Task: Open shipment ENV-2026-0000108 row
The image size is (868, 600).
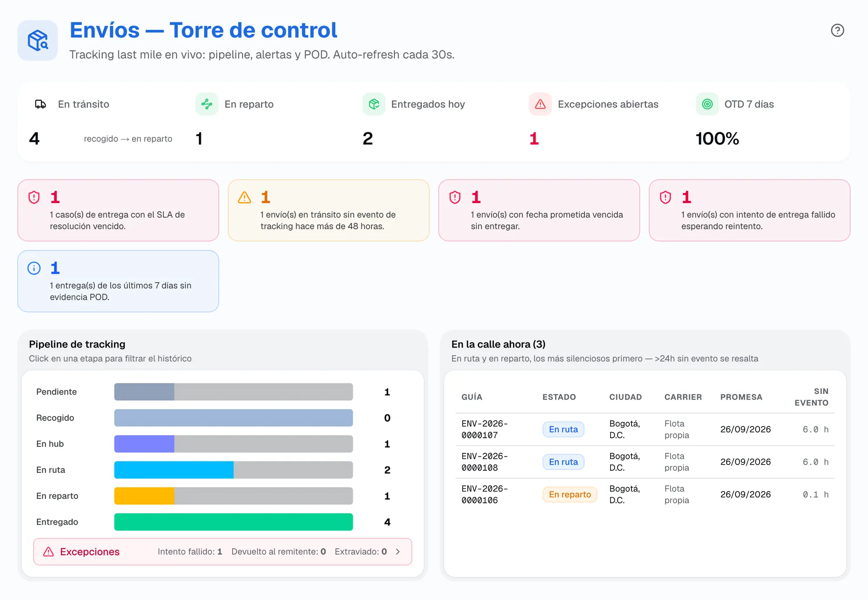Action: click(x=645, y=462)
